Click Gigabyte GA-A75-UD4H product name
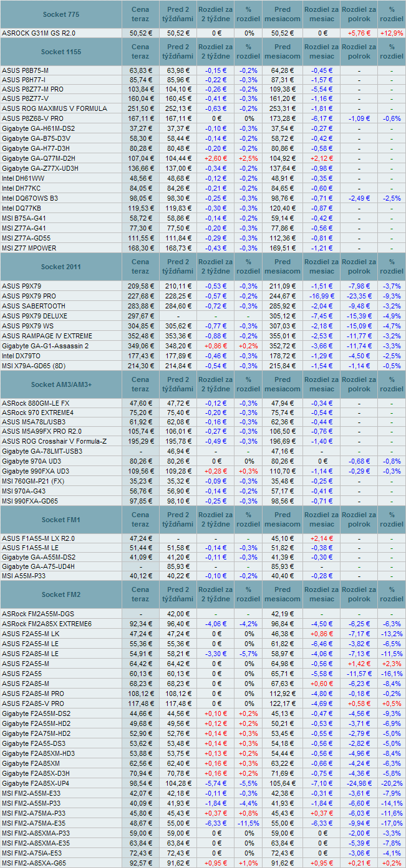 click(x=39, y=566)
